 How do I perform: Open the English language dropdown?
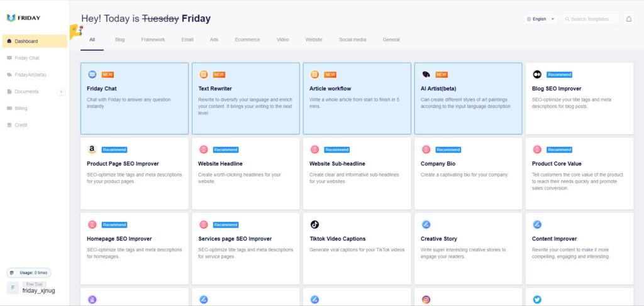coord(540,19)
